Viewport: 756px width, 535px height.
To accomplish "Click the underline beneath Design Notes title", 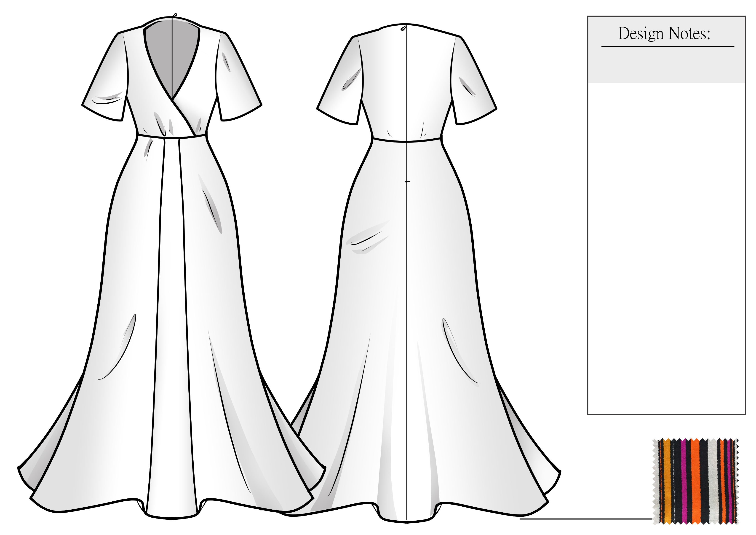I will pos(668,46).
